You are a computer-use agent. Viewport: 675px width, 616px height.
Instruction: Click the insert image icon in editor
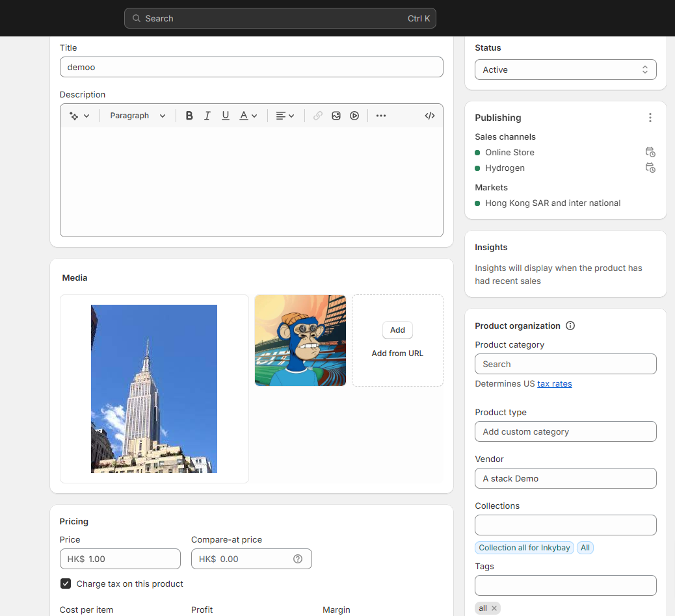click(336, 116)
